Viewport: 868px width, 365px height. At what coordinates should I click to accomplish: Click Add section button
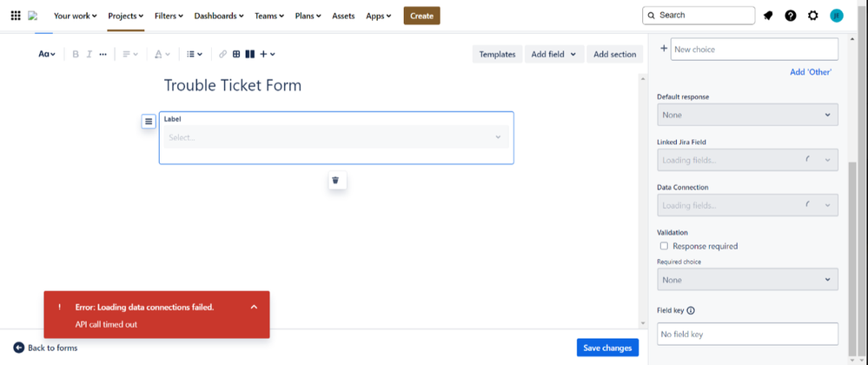pos(614,54)
